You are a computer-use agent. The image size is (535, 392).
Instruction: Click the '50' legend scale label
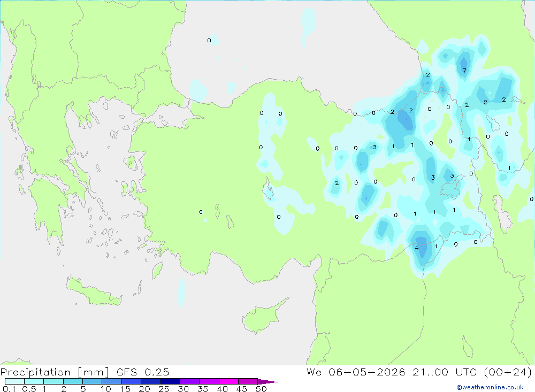pos(261,389)
